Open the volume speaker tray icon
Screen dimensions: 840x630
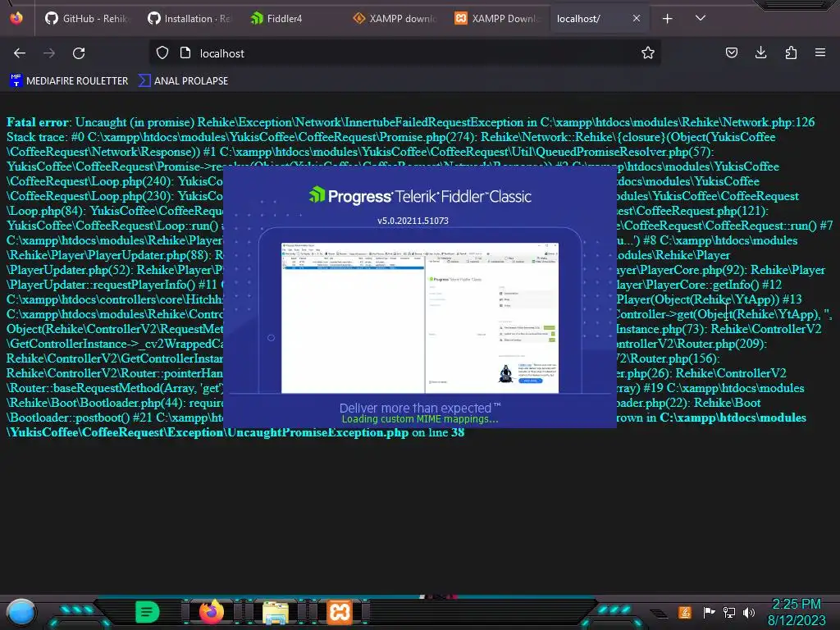click(749, 612)
